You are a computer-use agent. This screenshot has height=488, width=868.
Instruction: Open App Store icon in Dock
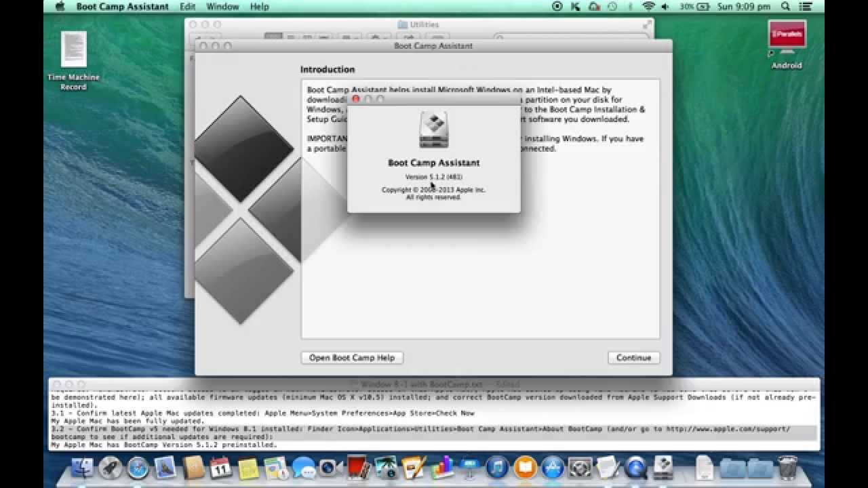tap(553, 469)
